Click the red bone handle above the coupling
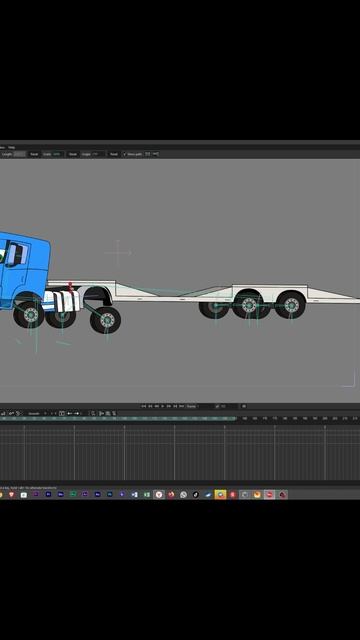The height and width of the screenshot is (640, 360). point(71,286)
